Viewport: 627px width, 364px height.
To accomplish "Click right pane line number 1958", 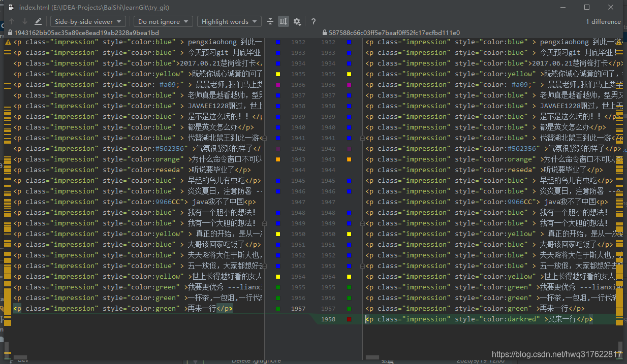I will click(x=328, y=319).
